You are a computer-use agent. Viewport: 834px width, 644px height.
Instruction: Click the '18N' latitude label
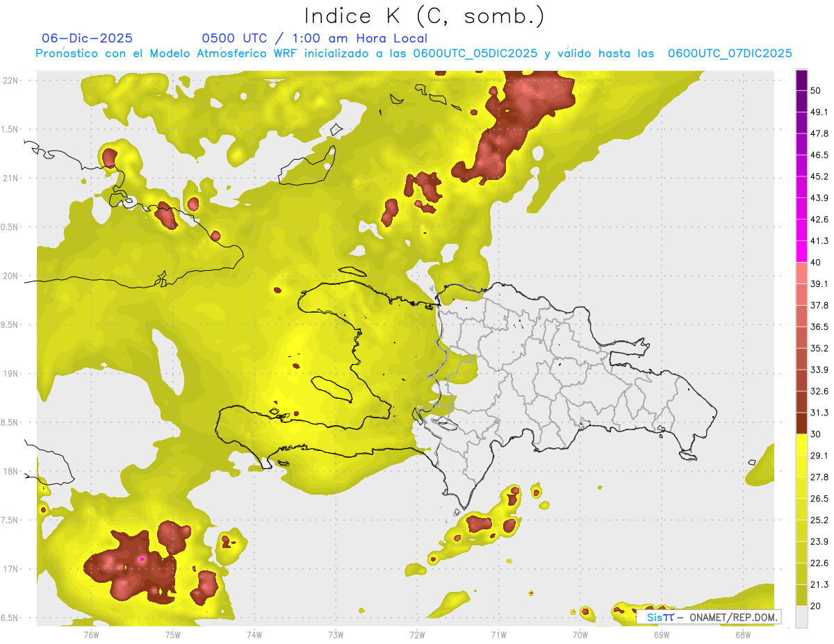tap(10, 472)
